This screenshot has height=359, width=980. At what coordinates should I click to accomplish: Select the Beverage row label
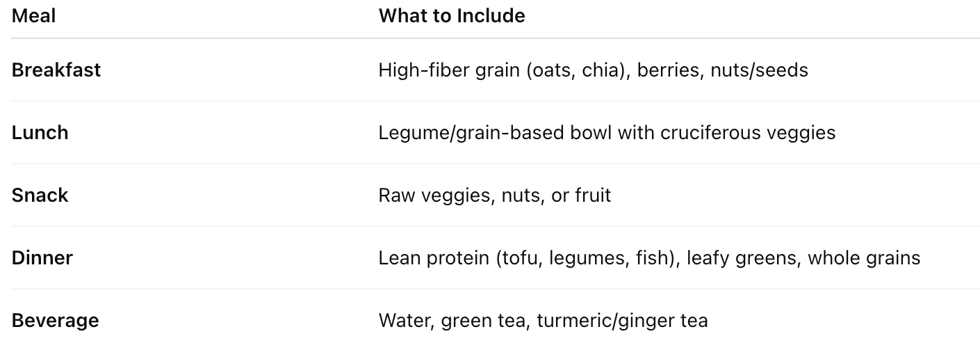click(x=56, y=321)
